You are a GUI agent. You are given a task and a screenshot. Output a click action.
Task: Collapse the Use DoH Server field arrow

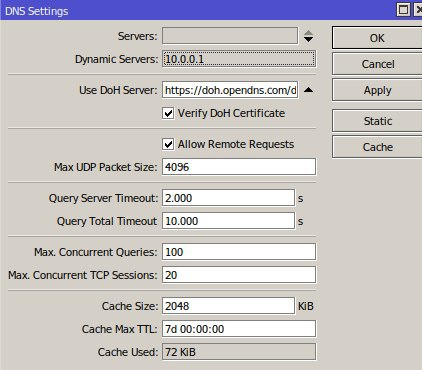(x=309, y=90)
